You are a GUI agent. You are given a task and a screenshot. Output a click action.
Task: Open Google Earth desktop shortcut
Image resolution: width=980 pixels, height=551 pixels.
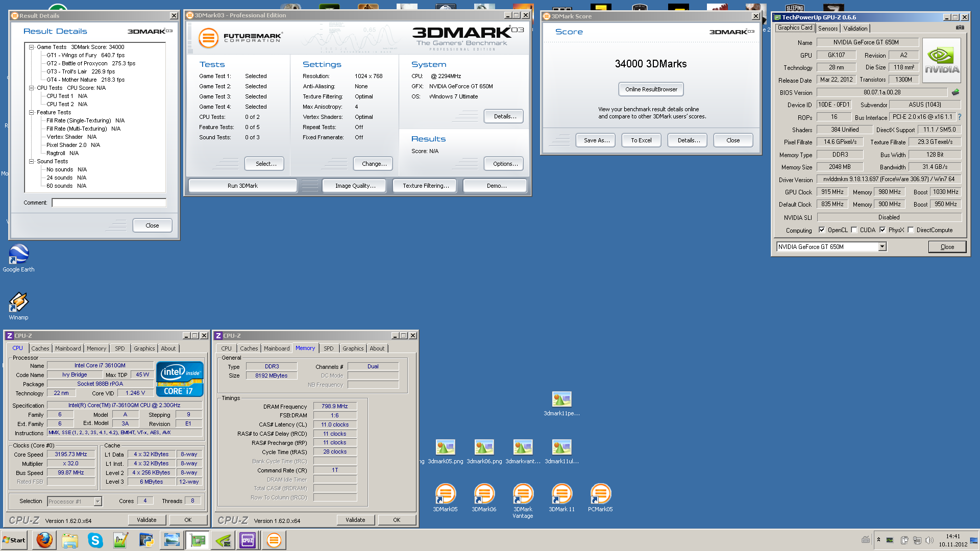point(19,258)
